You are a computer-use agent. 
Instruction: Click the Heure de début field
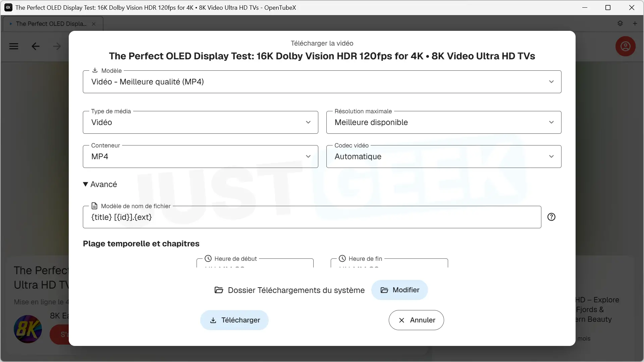click(255, 263)
